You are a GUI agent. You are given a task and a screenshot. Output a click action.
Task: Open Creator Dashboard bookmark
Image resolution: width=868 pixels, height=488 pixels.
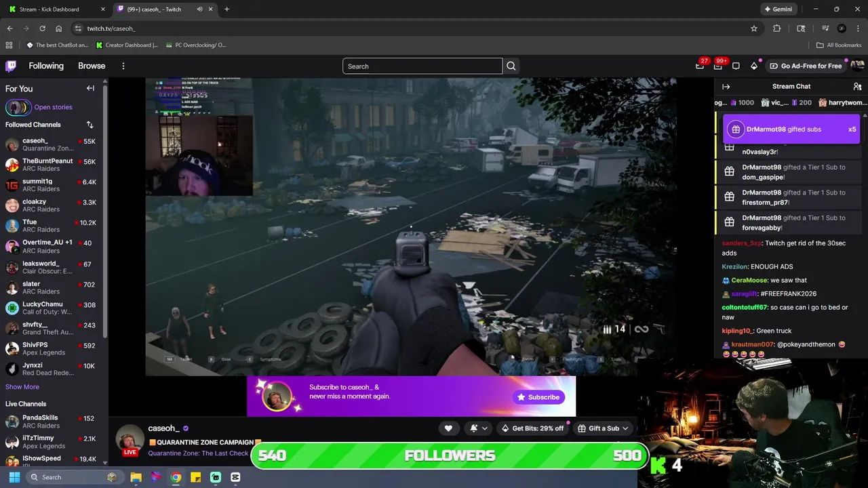coord(127,45)
